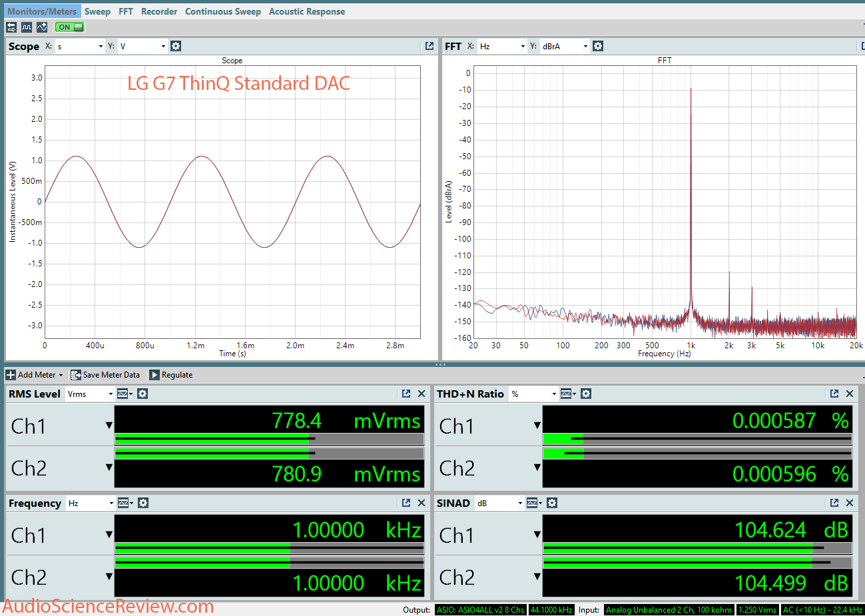
Task: Expand SINAD Ch2 arrow
Action: [x=537, y=576]
